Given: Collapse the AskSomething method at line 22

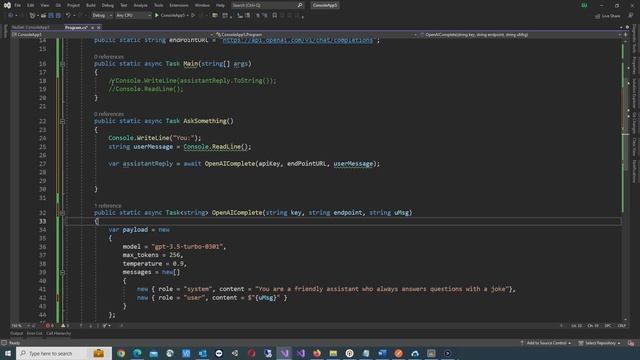Looking at the screenshot, I should pyautogui.click(x=62, y=121).
